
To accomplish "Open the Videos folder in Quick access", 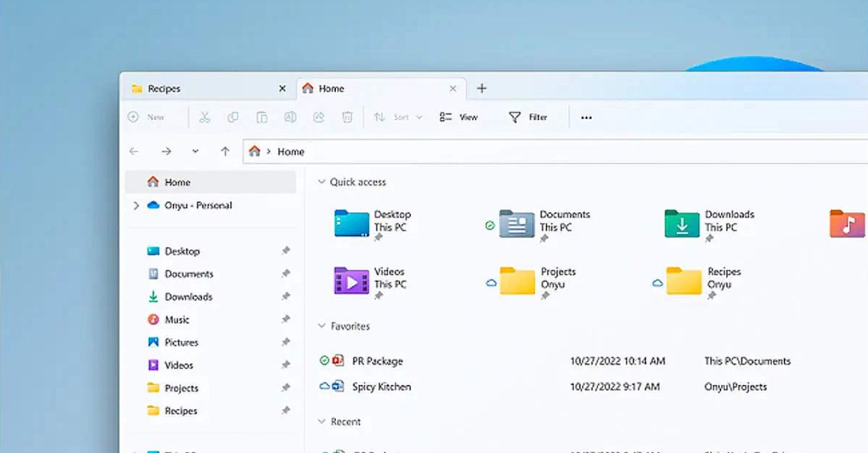I will coord(351,281).
